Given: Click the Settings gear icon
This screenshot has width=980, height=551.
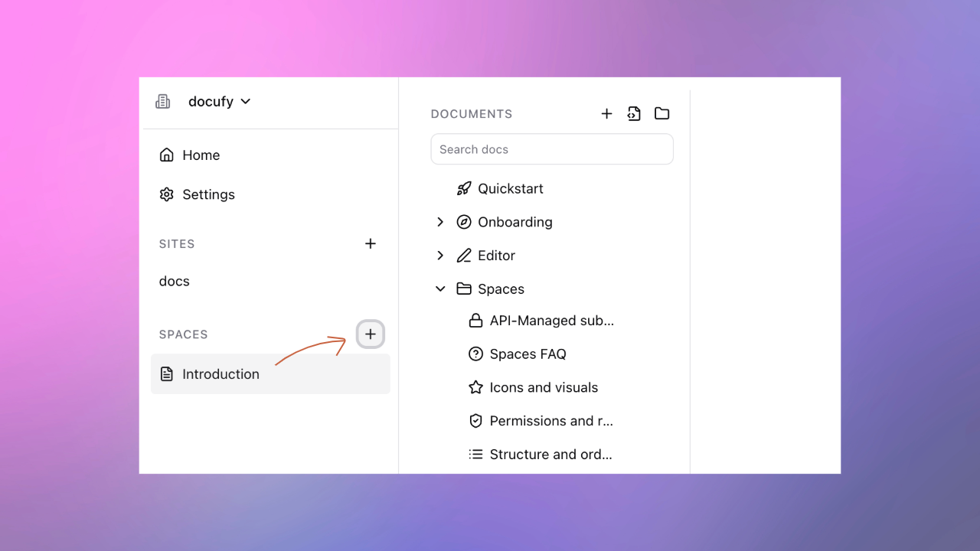Looking at the screenshot, I should (x=166, y=194).
